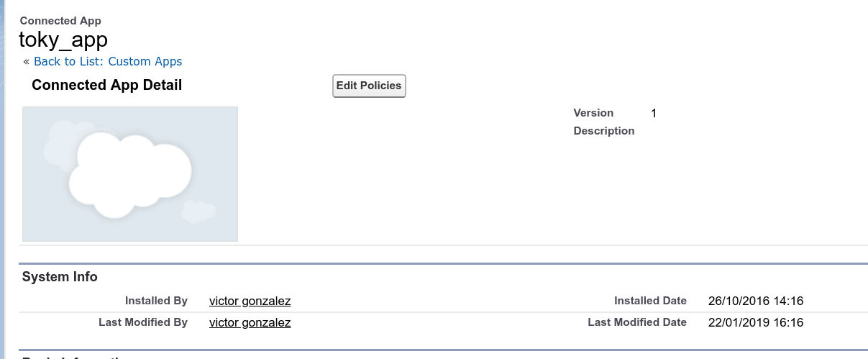Click the small faint cloud at the logo's bottom right

tap(198, 212)
